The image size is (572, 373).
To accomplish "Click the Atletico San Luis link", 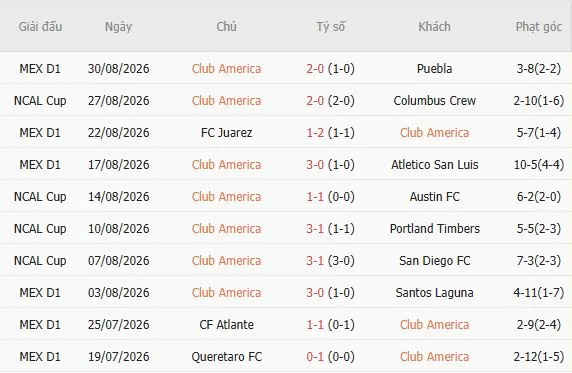I will pyautogui.click(x=434, y=165).
